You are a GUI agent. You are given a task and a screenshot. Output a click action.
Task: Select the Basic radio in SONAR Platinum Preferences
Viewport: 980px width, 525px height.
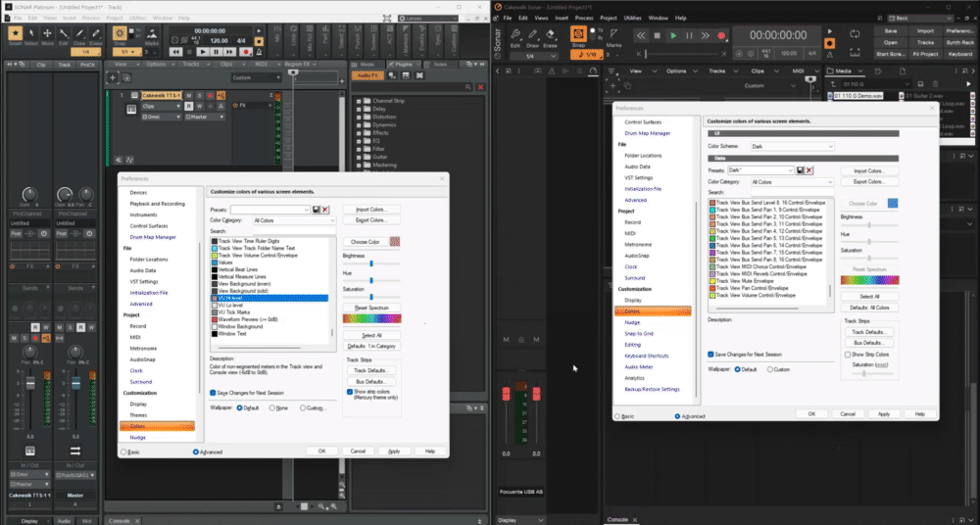pos(123,452)
